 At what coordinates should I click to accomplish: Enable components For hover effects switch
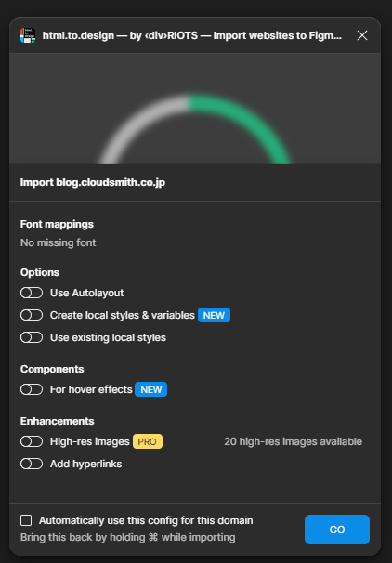click(x=32, y=389)
